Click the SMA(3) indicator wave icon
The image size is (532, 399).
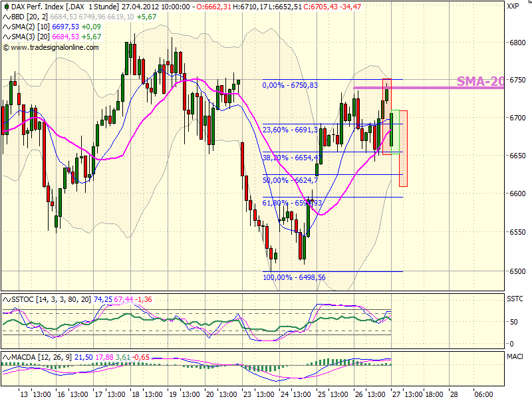pyautogui.click(x=7, y=37)
